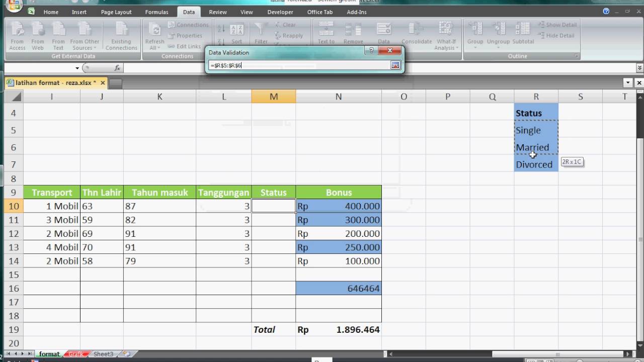
Task: Open the Review tab
Action: pos(218,12)
